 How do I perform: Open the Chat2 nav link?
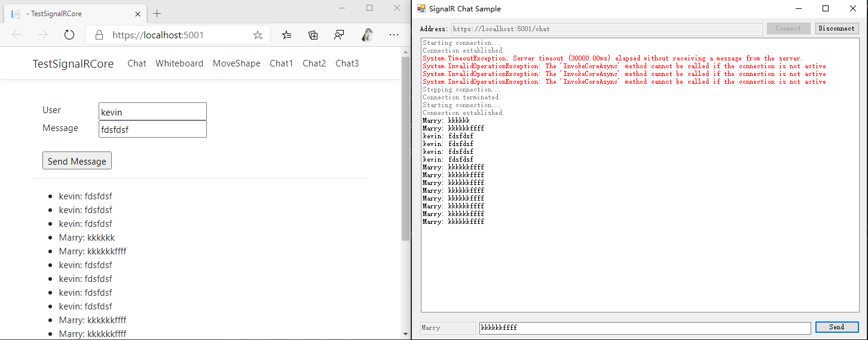[314, 63]
